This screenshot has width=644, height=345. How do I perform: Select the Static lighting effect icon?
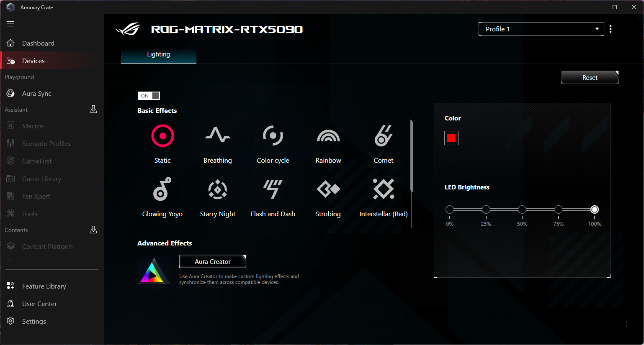162,136
